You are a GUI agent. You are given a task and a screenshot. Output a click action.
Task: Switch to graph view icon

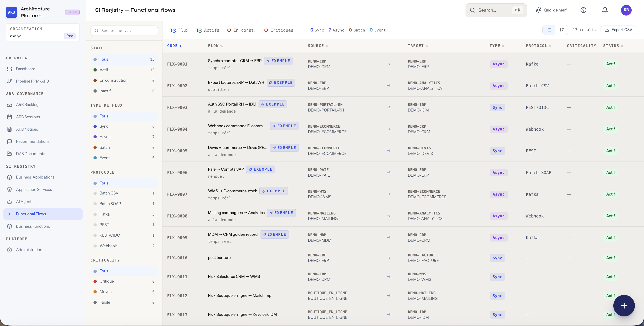click(x=562, y=30)
